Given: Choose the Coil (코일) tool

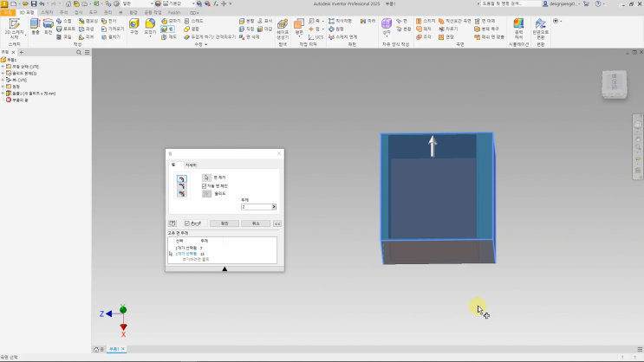Looking at the screenshot, I should [63, 37].
